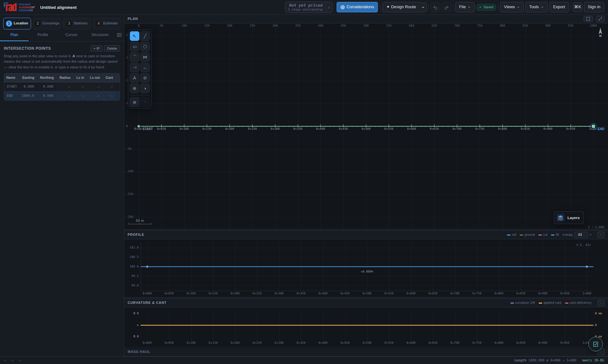Select the slashed-circle tool
608x364 pixels.
coord(145,78)
